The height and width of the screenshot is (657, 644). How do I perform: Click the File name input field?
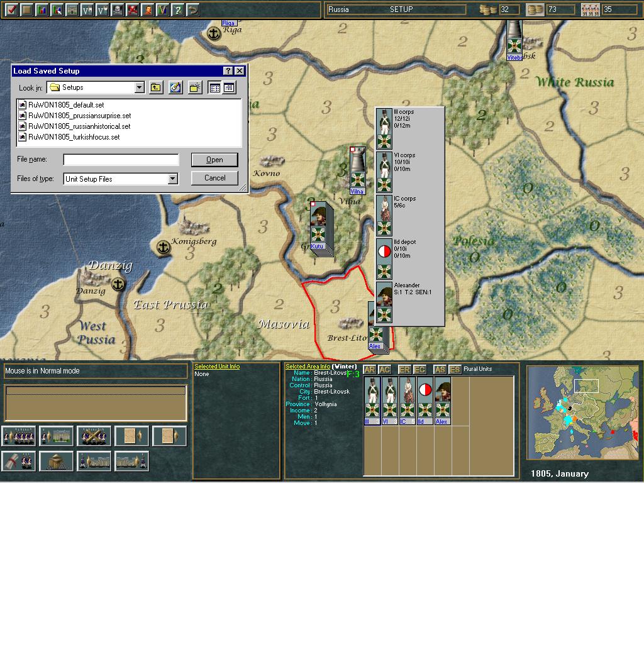point(121,160)
